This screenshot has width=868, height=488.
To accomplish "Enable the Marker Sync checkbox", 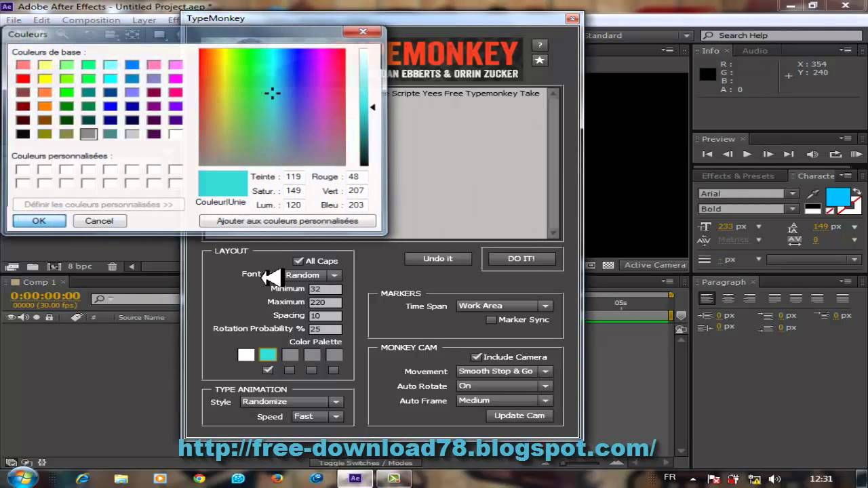I will tap(491, 320).
